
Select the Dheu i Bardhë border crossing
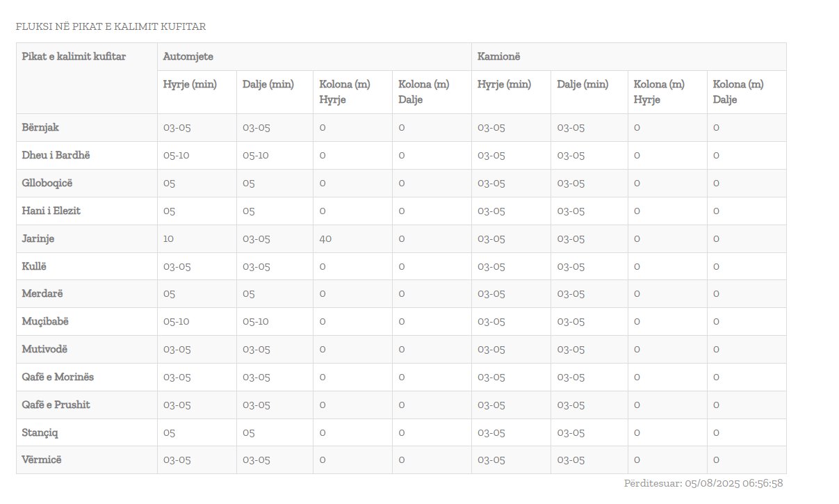tap(56, 156)
